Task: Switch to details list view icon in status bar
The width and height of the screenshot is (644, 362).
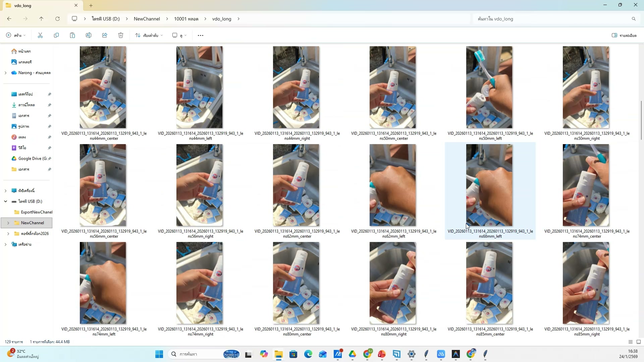Action: (631, 342)
